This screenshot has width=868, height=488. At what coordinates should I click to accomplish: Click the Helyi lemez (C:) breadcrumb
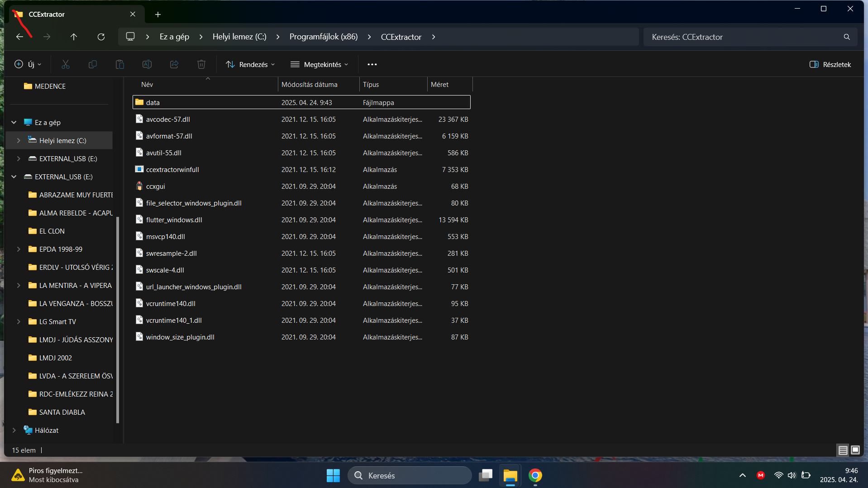(239, 37)
